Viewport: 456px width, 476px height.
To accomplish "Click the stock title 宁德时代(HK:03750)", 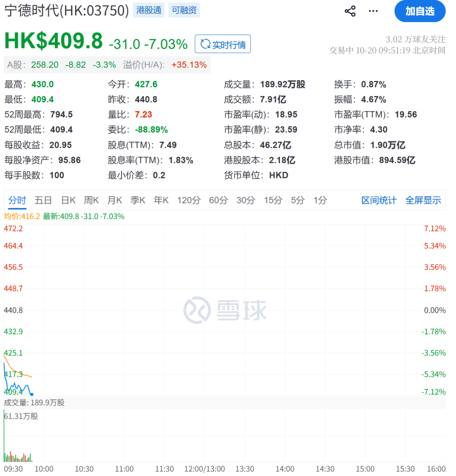I will pos(67,11).
